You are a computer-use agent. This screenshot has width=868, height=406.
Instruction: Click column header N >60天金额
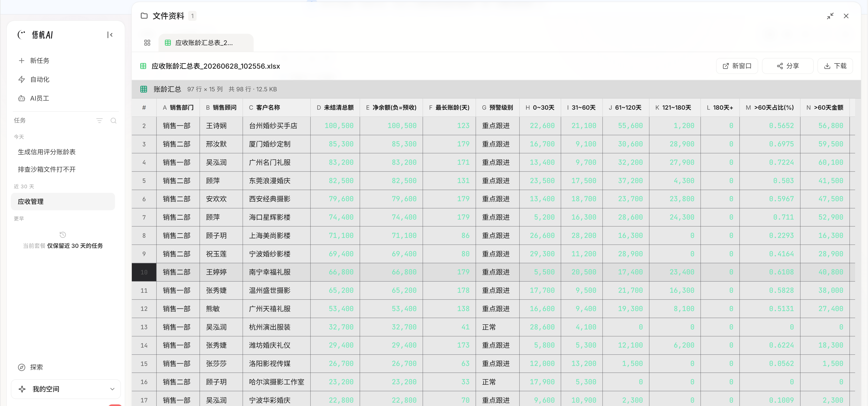[825, 108]
